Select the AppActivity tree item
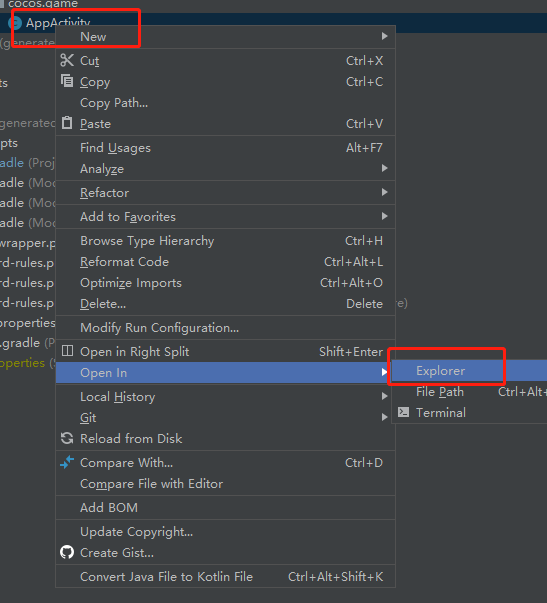Screen dimensions: 547x603 coord(58,22)
